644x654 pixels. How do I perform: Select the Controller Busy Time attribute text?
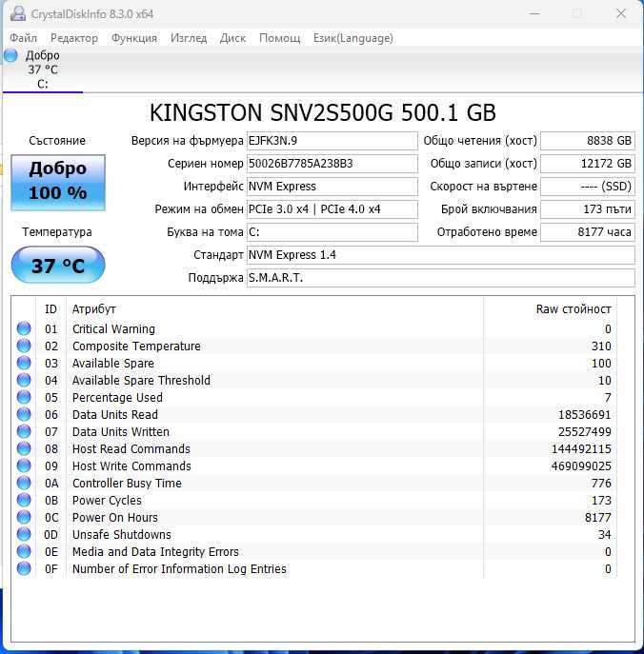coord(127,483)
